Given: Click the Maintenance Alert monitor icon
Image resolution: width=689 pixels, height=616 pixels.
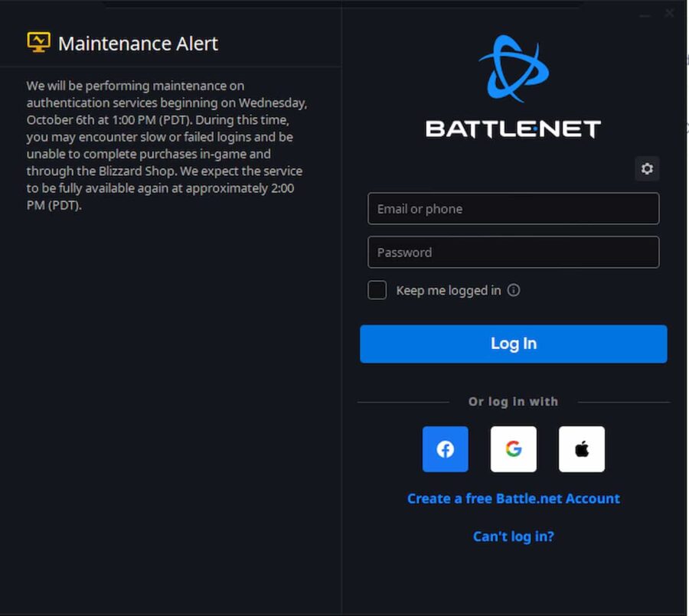Looking at the screenshot, I should coord(39,42).
